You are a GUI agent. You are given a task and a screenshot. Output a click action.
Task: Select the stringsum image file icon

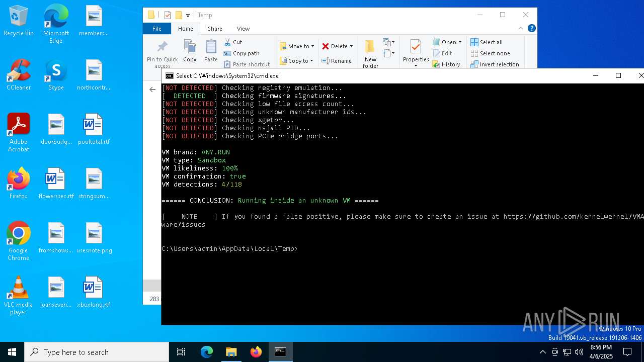94,184
